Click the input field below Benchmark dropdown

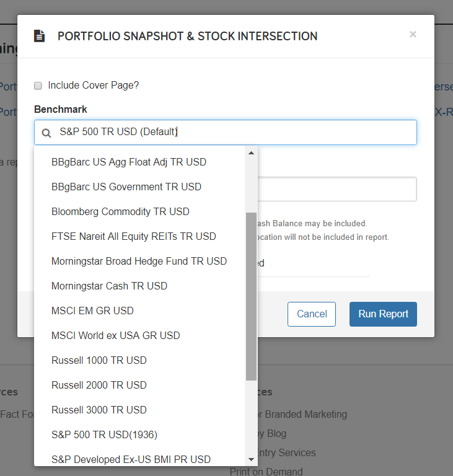(337, 189)
